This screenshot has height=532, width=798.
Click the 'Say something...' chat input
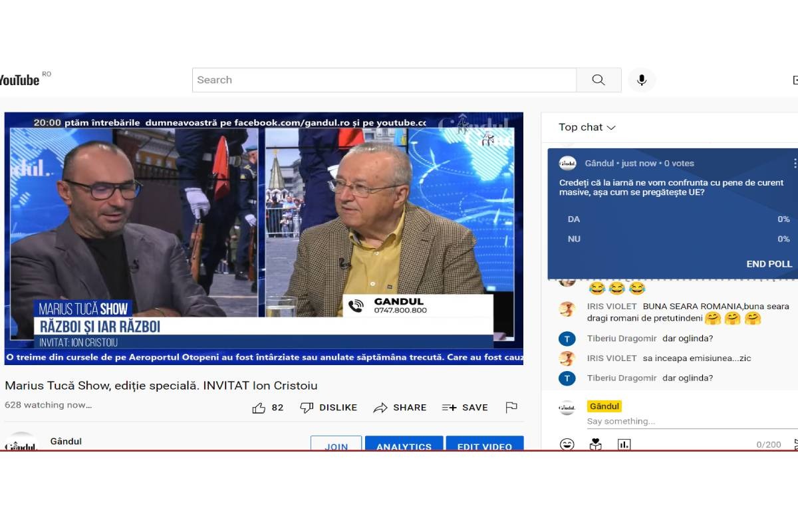692,421
